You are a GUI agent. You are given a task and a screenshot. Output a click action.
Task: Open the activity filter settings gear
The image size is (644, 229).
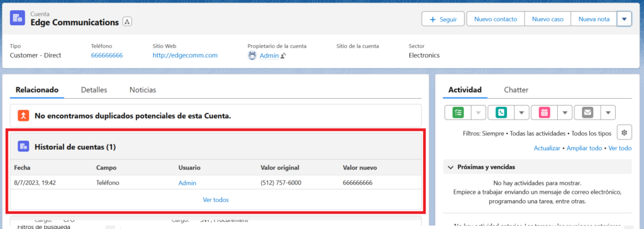click(625, 133)
